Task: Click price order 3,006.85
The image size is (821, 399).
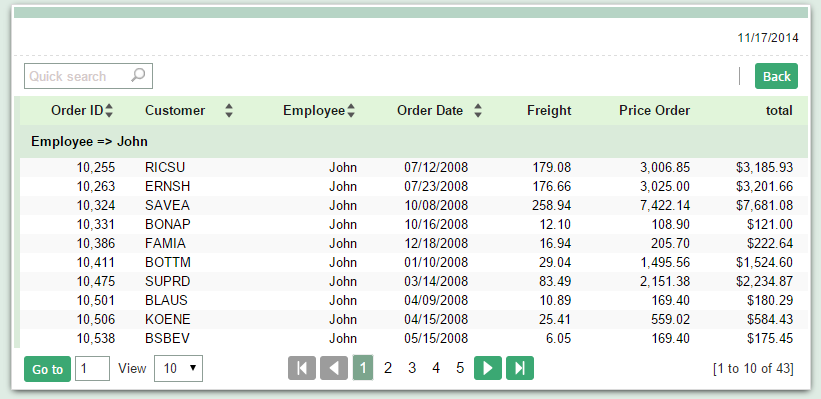Action: [x=665, y=168]
